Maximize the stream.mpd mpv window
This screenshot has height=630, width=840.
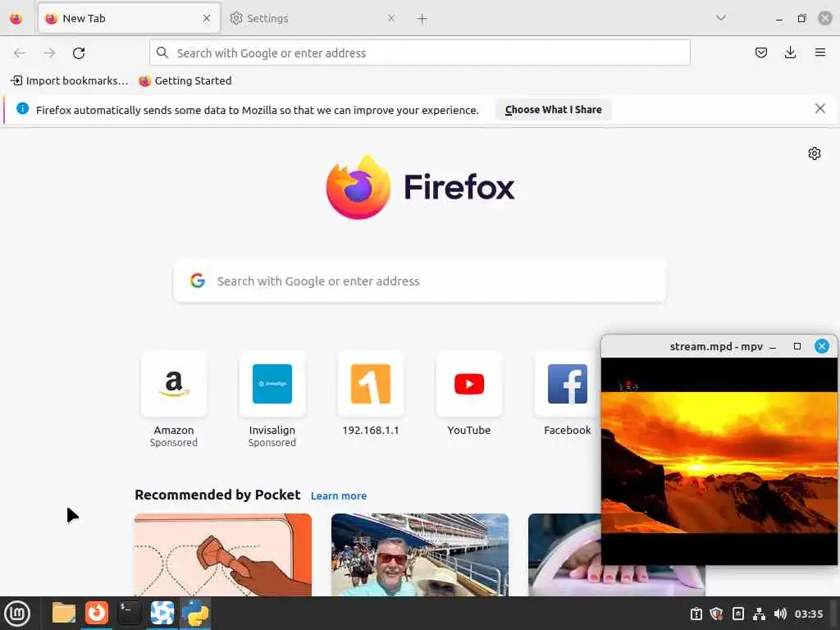(x=797, y=347)
